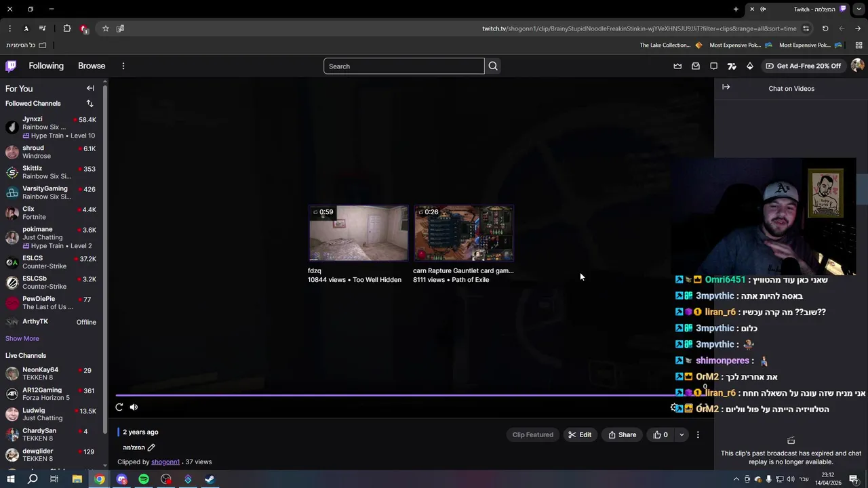
Task: Launch Spotify from the taskbar
Action: click(144, 479)
